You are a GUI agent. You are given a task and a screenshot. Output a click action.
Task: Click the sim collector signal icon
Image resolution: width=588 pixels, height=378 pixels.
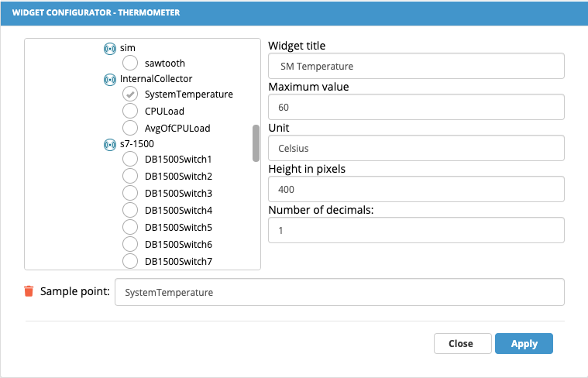click(110, 48)
